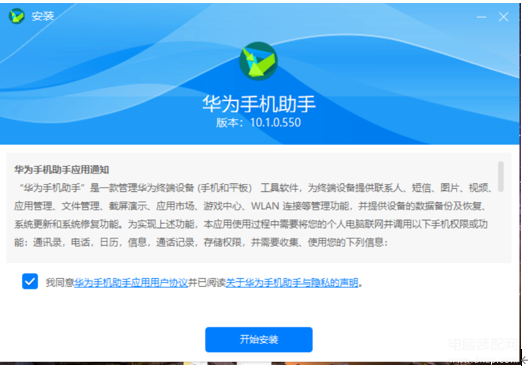Click the 华为手机助手应用通知 heading
The width and height of the screenshot is (528, 373).
62,170
